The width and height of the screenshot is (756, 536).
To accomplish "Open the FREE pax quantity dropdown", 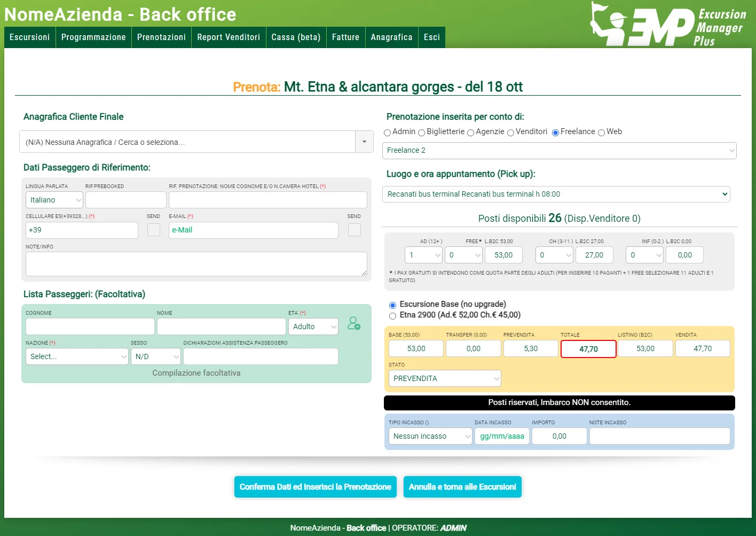I will coord(464,255).
